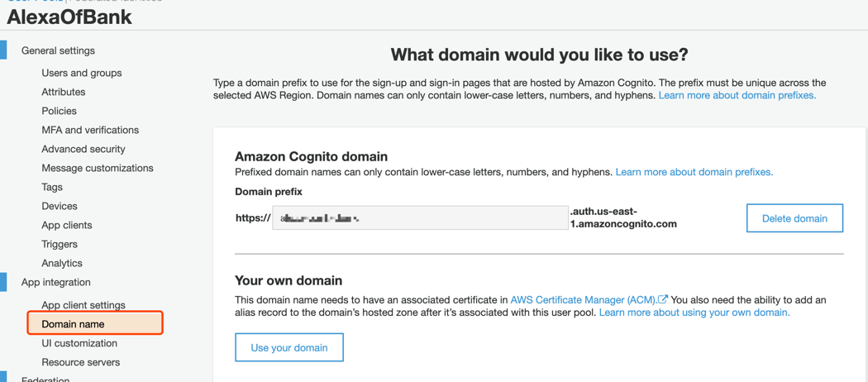Open Learn more about using your own domain

tap(694, 313)
